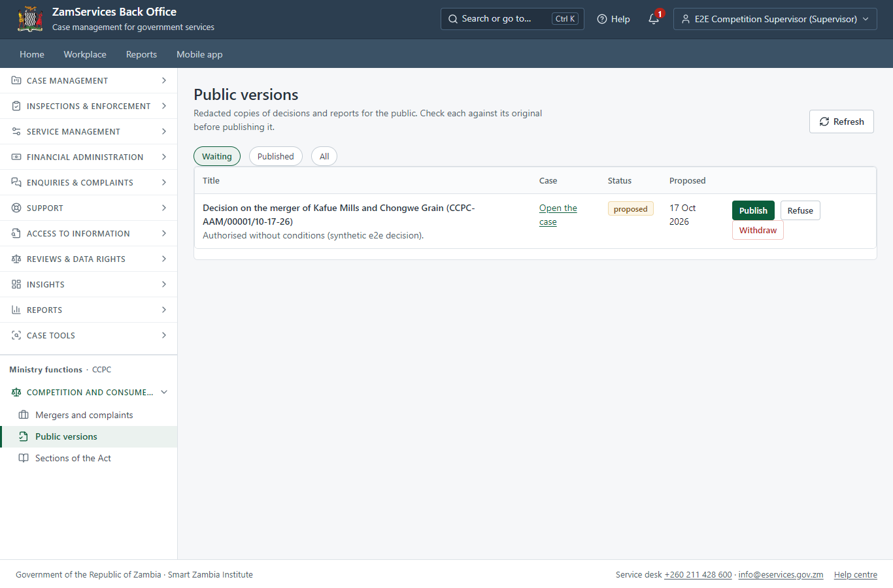
Task: Switch to the Published filter tab
Action: (276, 156)
